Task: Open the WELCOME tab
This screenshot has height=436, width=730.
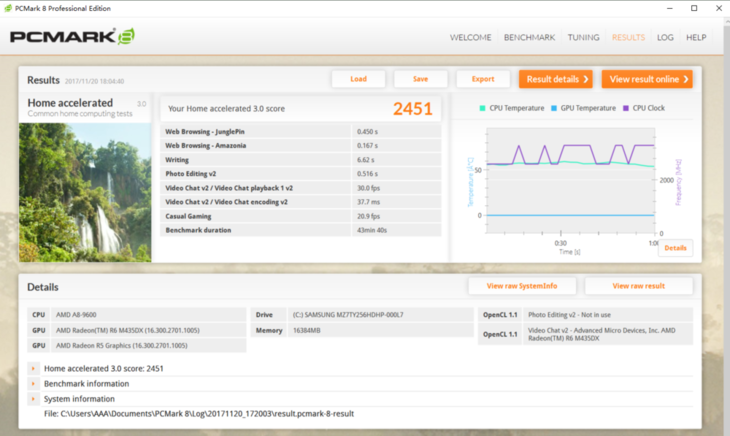Action: click(x=470, y=38)
